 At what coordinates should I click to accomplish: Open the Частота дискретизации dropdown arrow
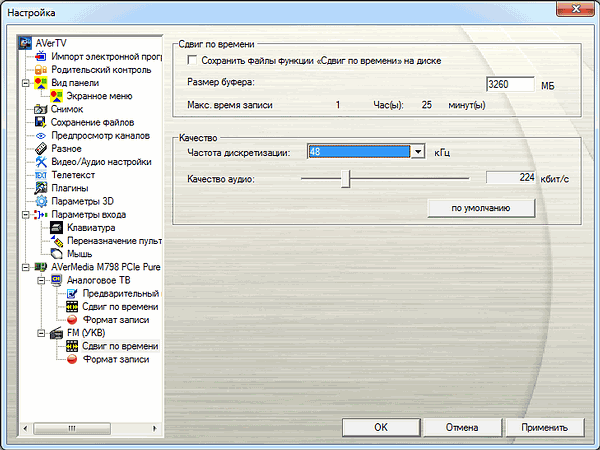[418, 152]
